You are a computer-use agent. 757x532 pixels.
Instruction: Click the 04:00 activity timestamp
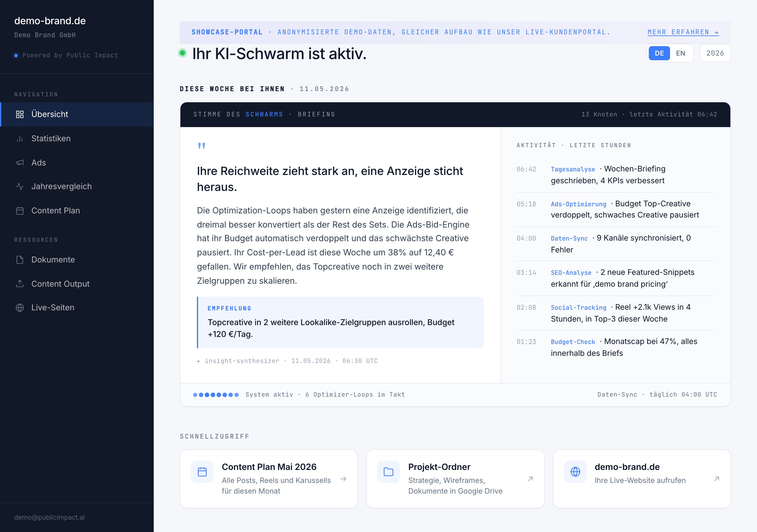click(x=526, y=239)
